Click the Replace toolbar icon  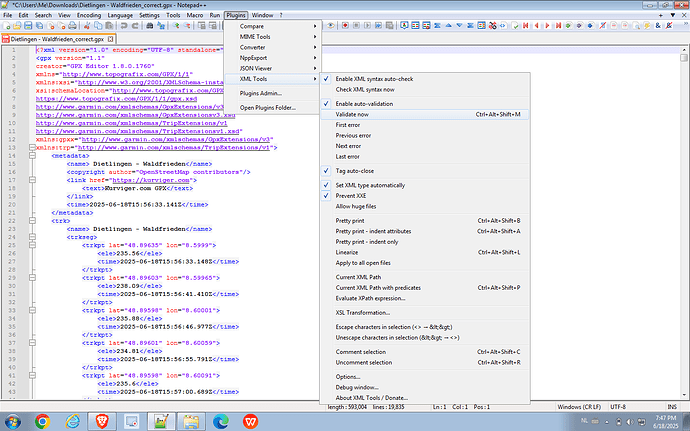(x=161, y=26)
